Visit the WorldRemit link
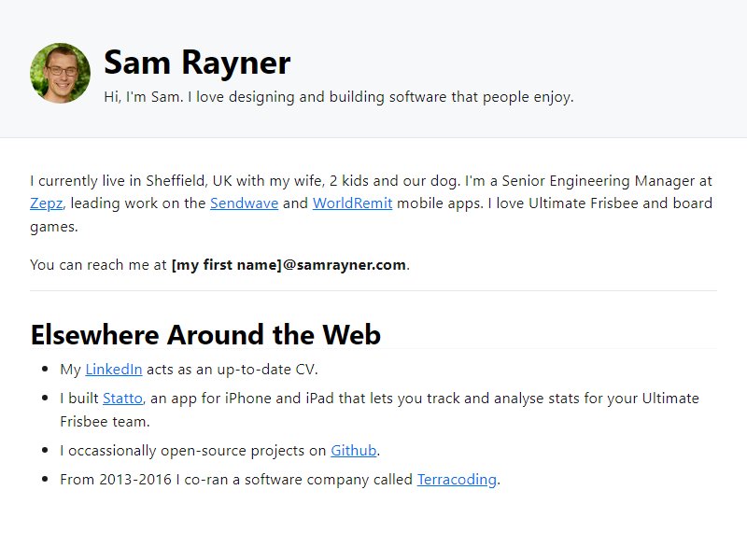The width and height of the screenshot is (747, 560). point(353,203)
